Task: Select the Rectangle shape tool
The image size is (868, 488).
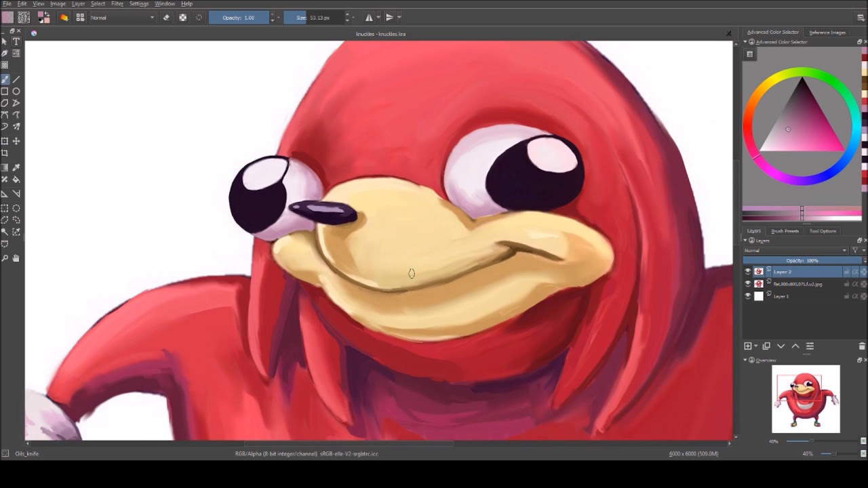Action: click(x=5, y=91)
